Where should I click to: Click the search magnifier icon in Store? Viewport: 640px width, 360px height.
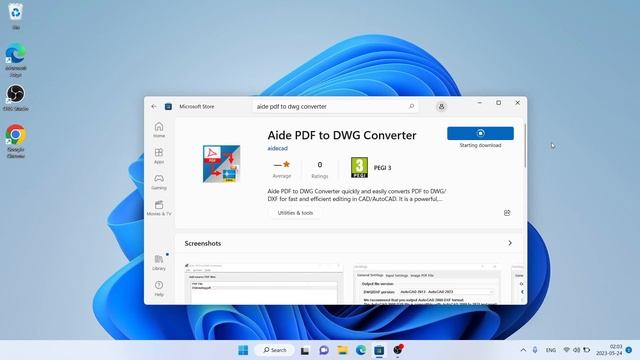(411, 106)
